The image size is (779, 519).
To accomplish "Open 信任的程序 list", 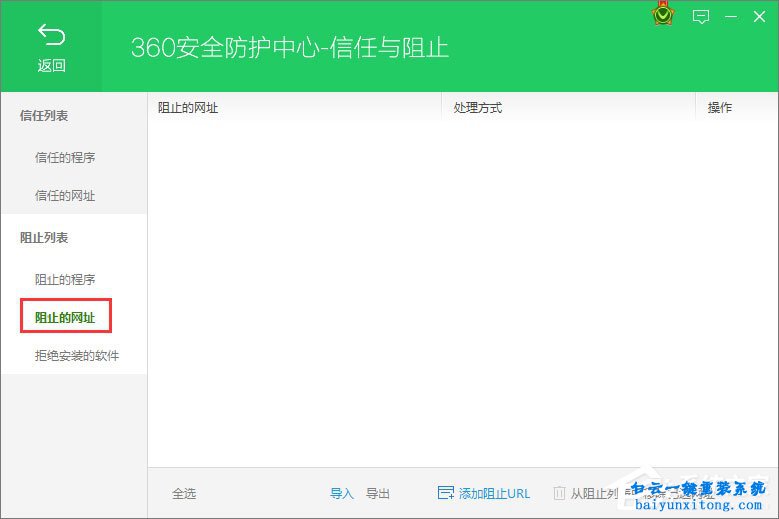I will pos(65,157).
